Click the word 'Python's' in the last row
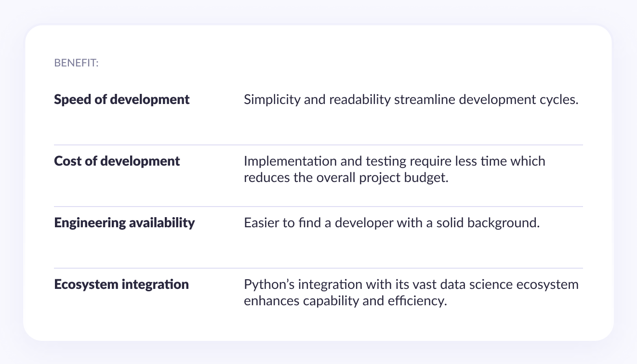The height and width of the screenshot is (364, 637). pos(269,284)
